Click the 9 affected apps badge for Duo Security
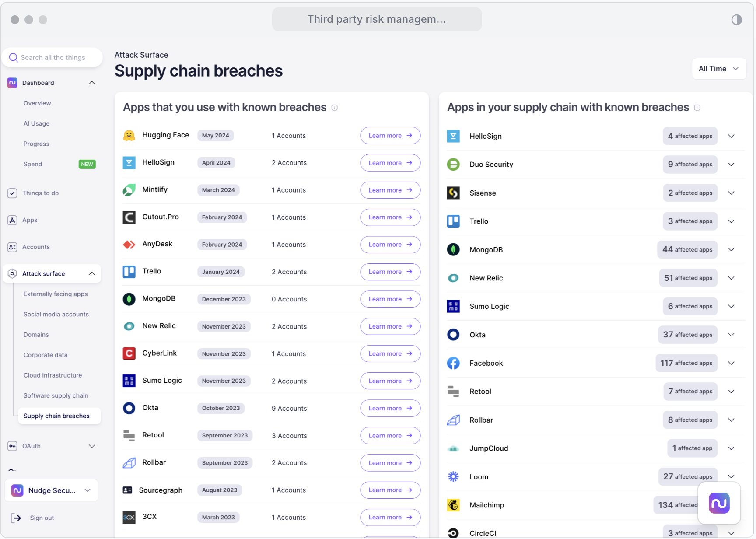This screenshot has width=756, height=539. [690, 164]
